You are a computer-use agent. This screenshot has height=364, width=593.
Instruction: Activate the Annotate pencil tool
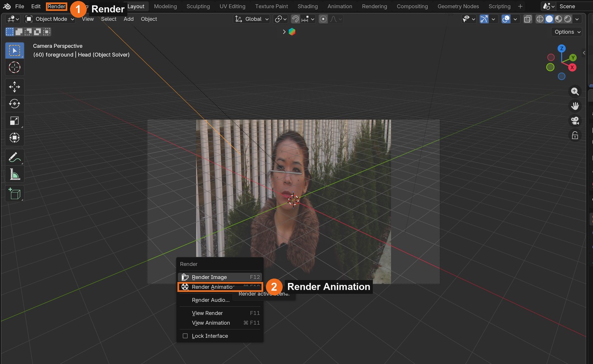tap(15, 157)
